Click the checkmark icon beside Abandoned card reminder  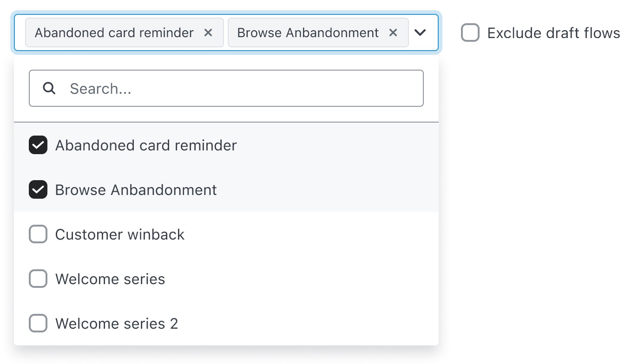38,145
